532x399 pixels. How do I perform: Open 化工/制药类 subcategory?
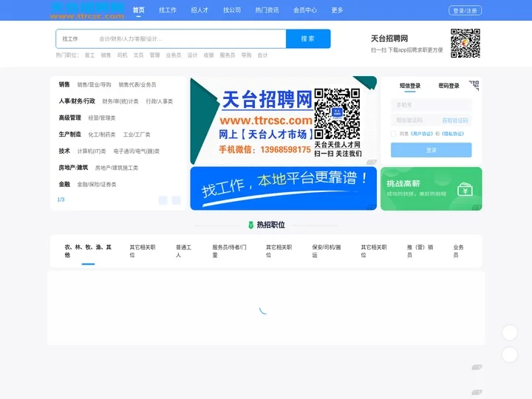click(x=102, y=134)
